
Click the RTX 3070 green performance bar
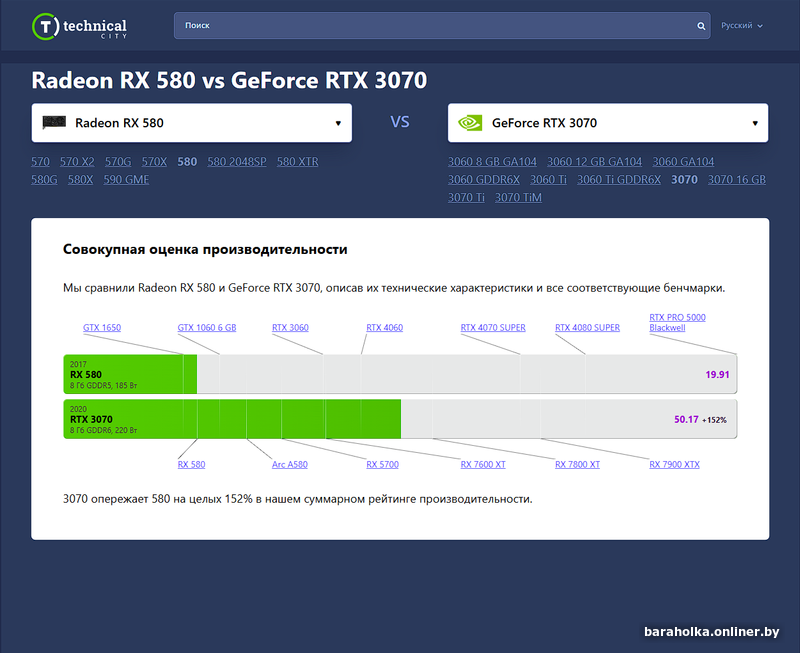[x=232, y=419]
